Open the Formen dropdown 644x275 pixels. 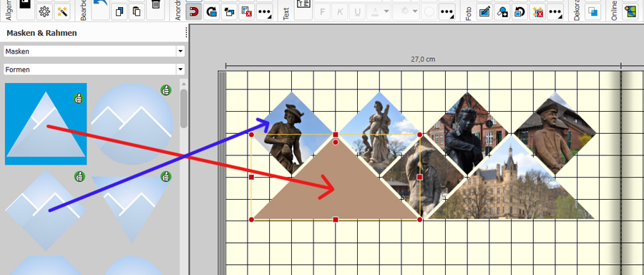tap(94, 69)
